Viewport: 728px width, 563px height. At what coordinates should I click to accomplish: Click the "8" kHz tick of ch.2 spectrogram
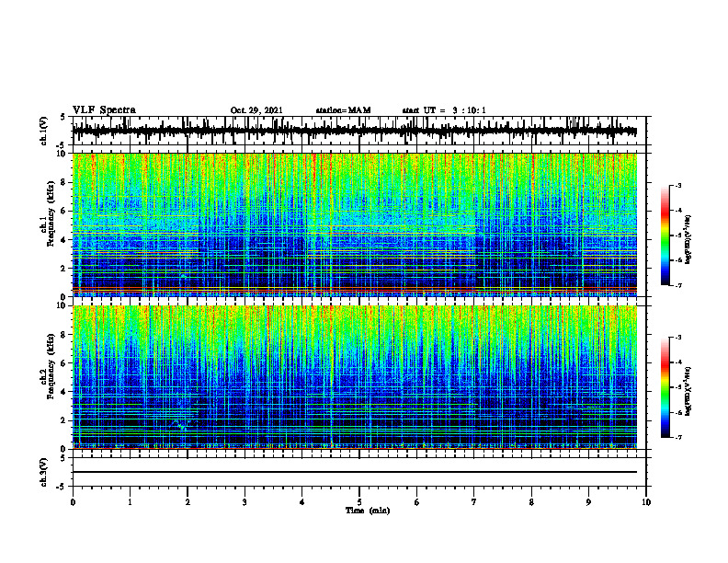(x=63, y=335)
